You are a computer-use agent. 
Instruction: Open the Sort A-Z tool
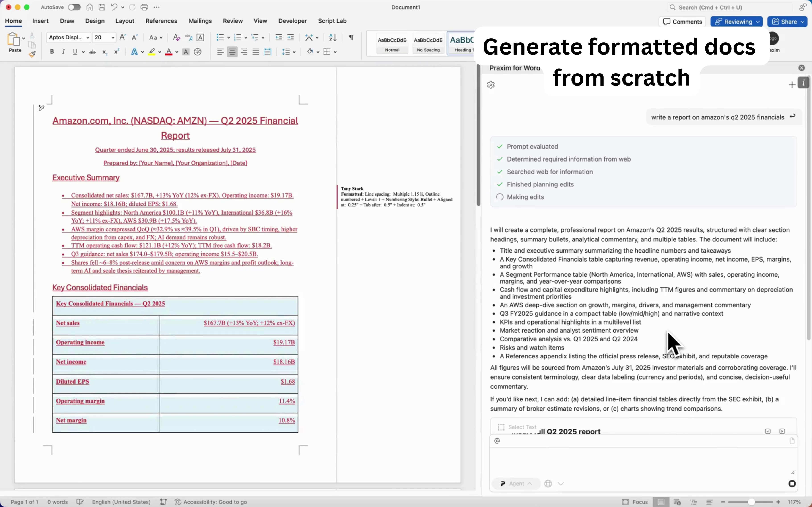(x=332, y=37)
